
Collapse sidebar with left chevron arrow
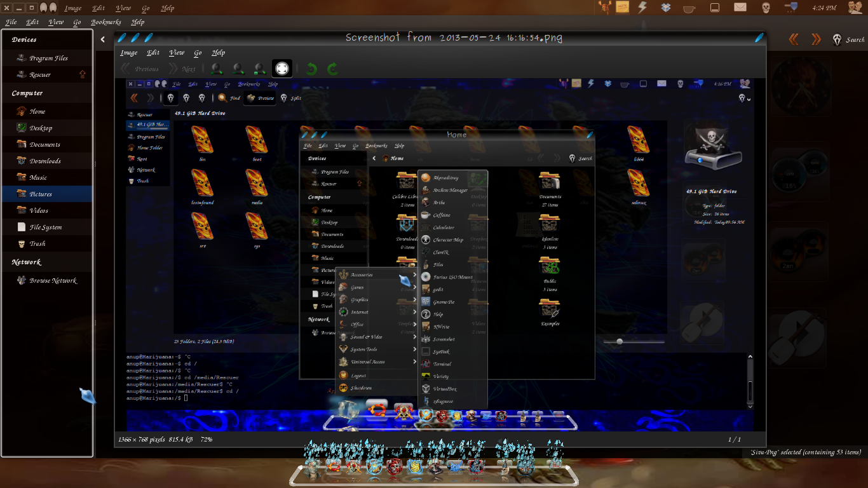(103, 39)
